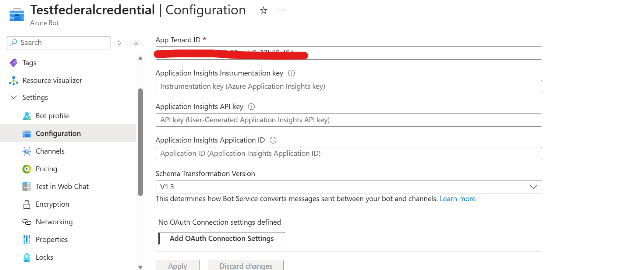Click Discard changes button
Screen dimensions: 644x270
click(x=246, y=265)
